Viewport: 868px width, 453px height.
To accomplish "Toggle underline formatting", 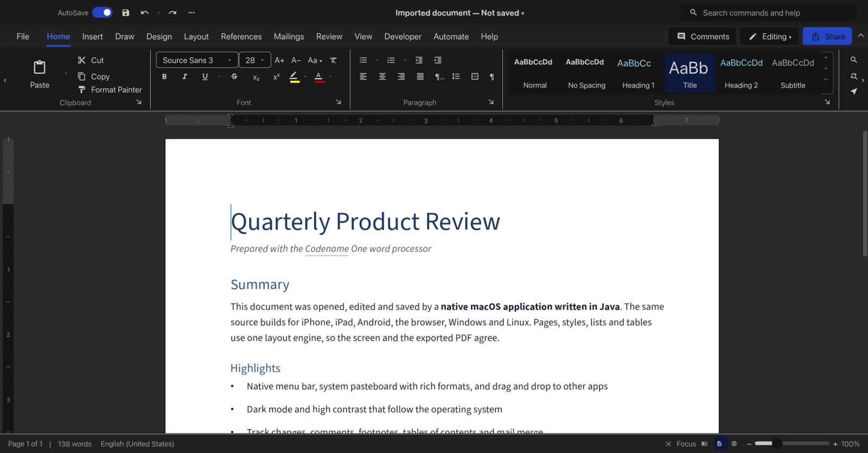I will pyautogui.click(x=205, y=76).
